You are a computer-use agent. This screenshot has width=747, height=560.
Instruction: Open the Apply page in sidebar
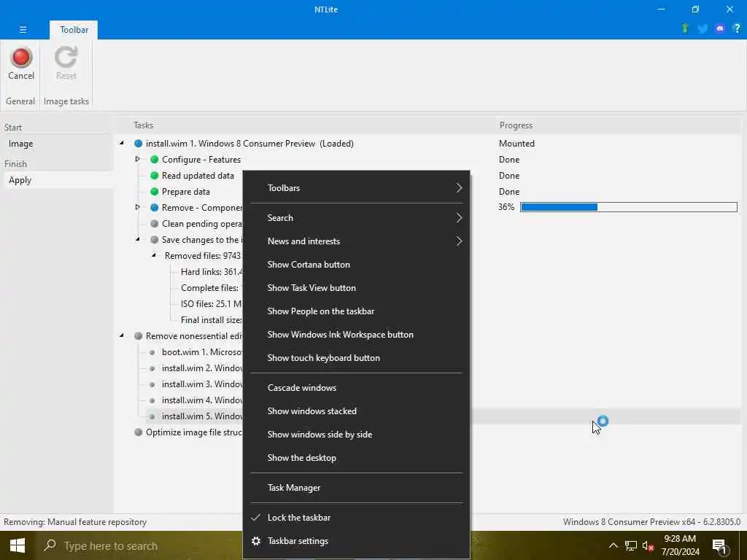pyautogui.click(x=58, y=181)
